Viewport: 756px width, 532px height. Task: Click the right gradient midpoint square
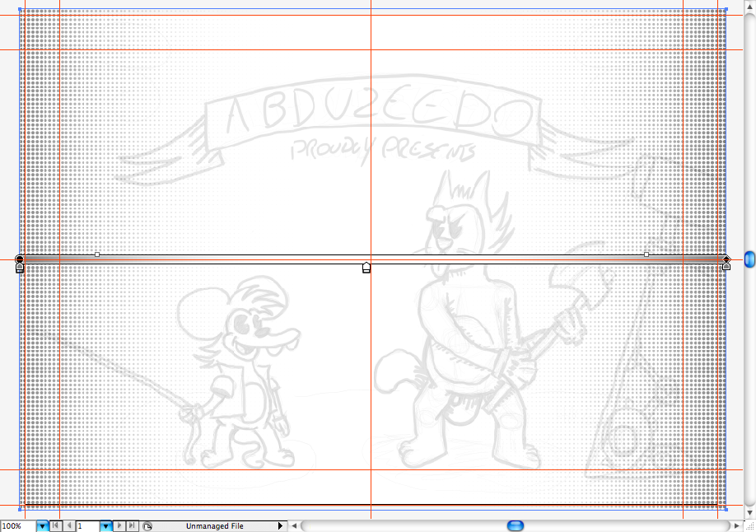point(646,254)
